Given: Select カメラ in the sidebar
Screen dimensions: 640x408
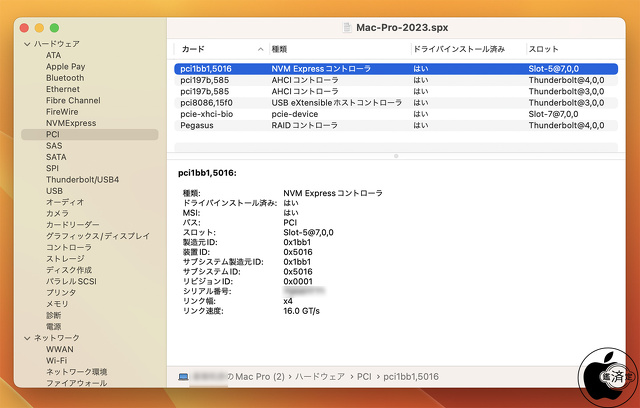Looking at the screenshot, I should coord(57,213).
